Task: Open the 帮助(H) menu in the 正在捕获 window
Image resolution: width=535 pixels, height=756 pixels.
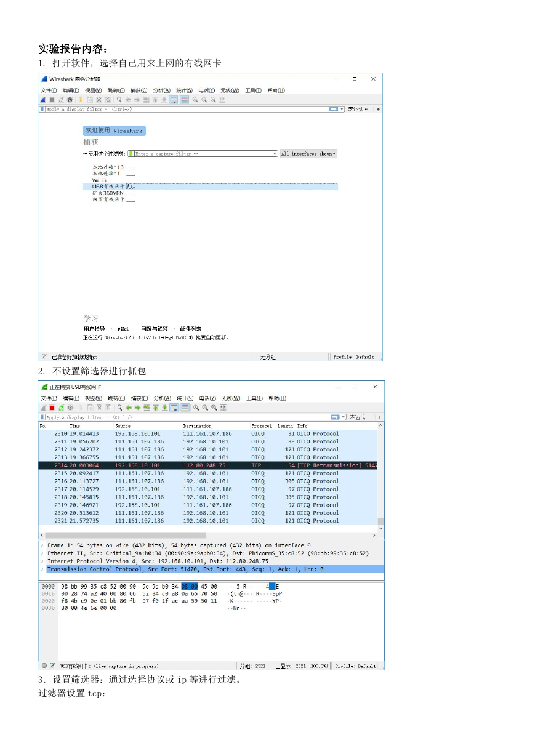Action: tap(276, 398)
